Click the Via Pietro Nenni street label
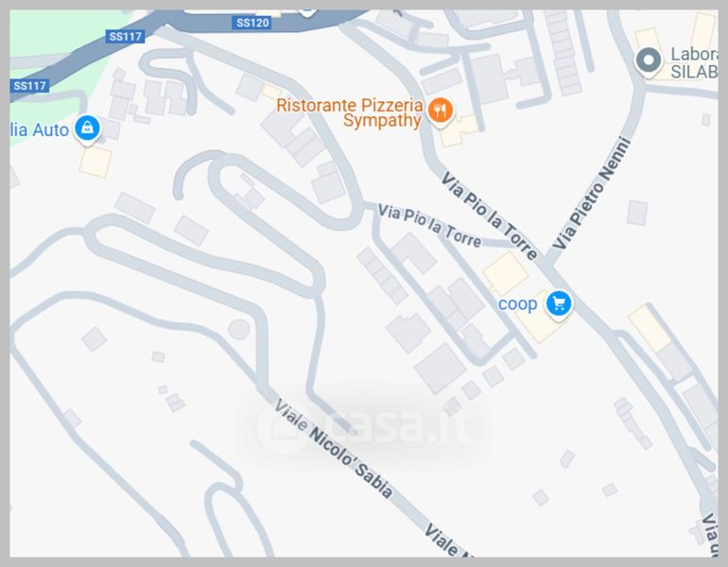728x567 pixels. pos(592,193)
